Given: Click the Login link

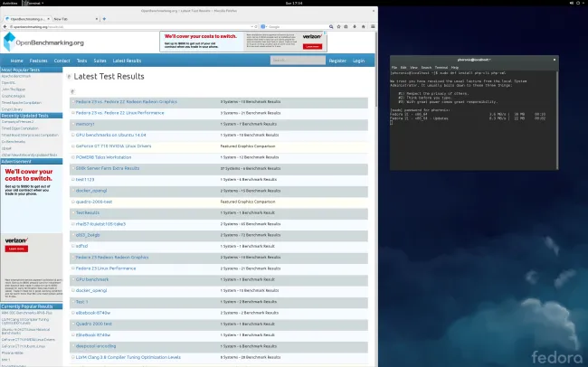Looking at the screenshot, I should [358, 61].
